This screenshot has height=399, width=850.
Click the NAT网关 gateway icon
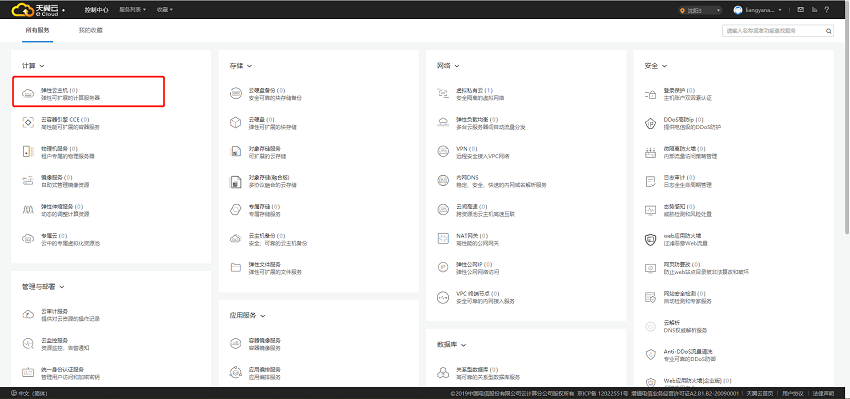(443, 239)
